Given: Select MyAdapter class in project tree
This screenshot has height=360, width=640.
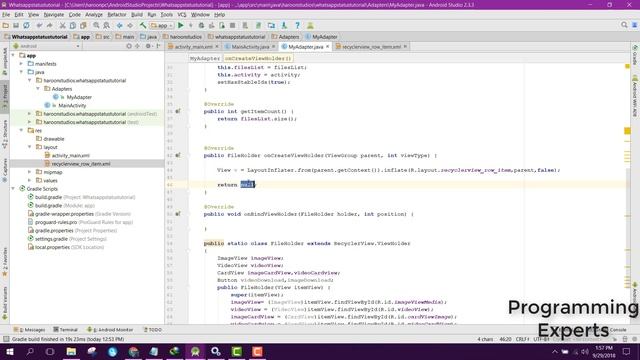Looking at the screenshot, I should point(79,97).
